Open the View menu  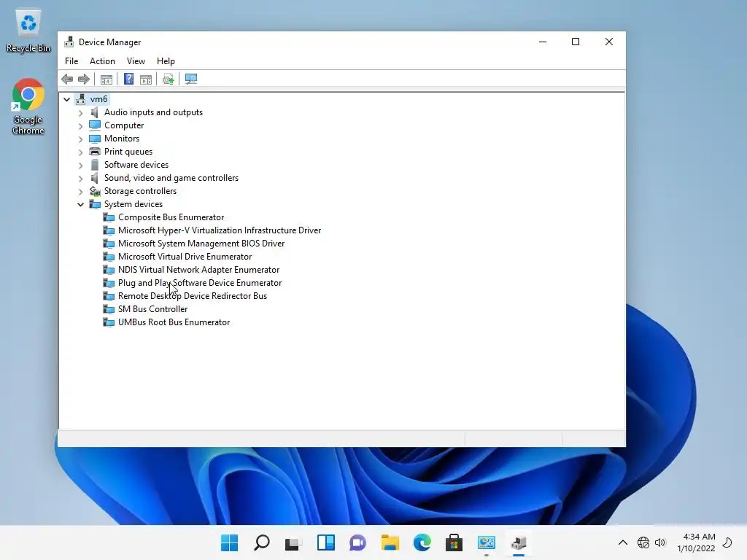(136, 61)
